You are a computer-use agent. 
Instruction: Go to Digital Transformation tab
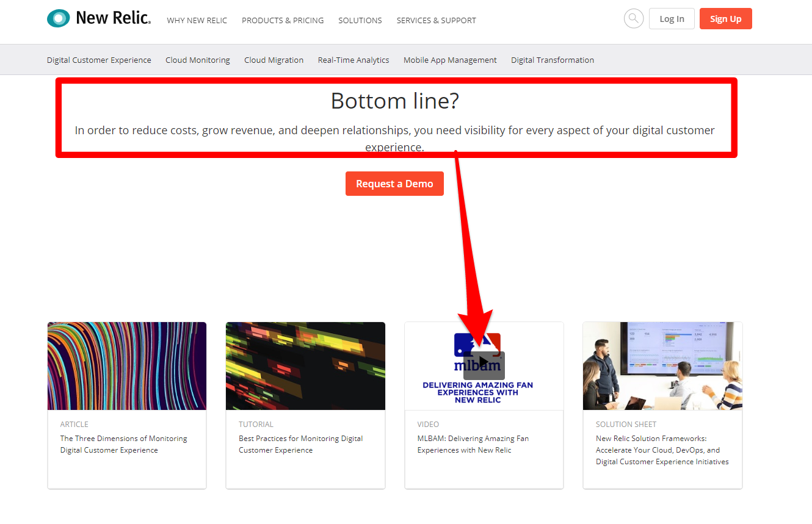coord(553,60)
